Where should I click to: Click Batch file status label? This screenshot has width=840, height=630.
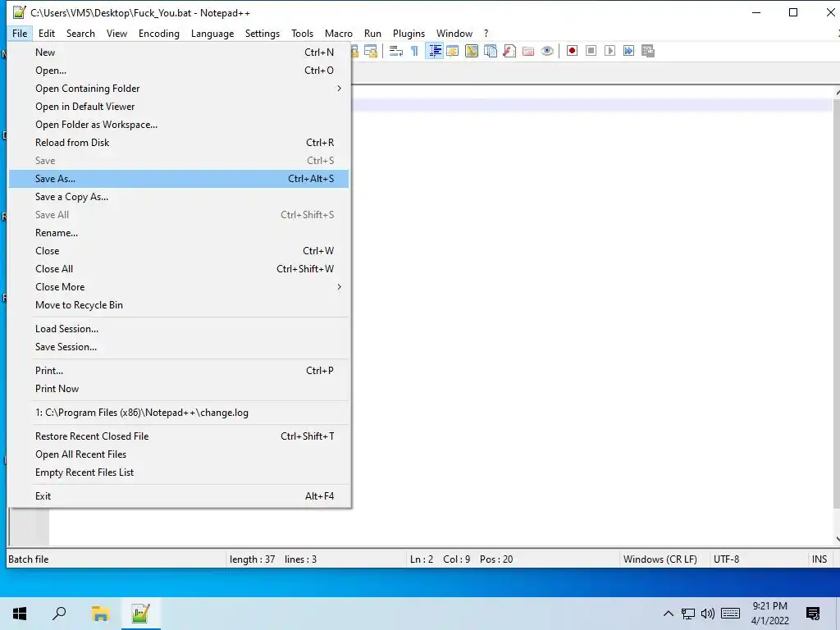pyautogui.click(x=116, y=559)
